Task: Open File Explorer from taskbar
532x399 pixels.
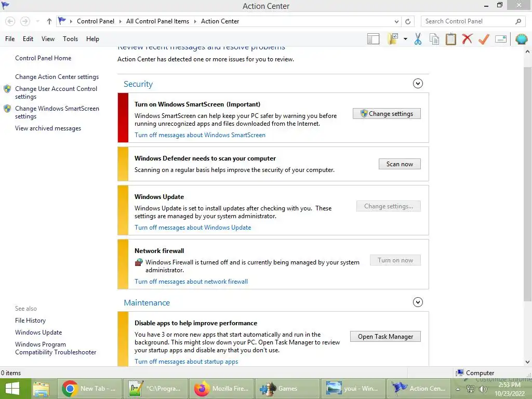Action: (x=41, y=389)
